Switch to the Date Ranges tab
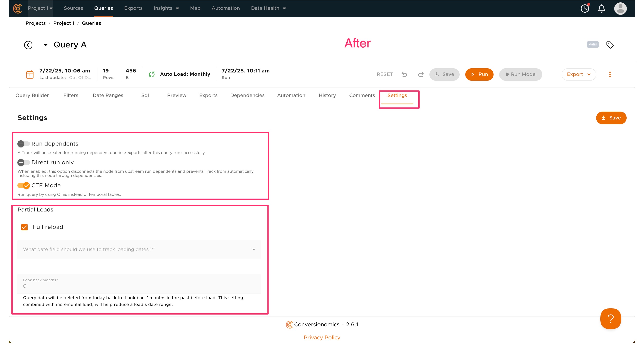Viewport: 644px width, 352px height. [x=108, y=95]
